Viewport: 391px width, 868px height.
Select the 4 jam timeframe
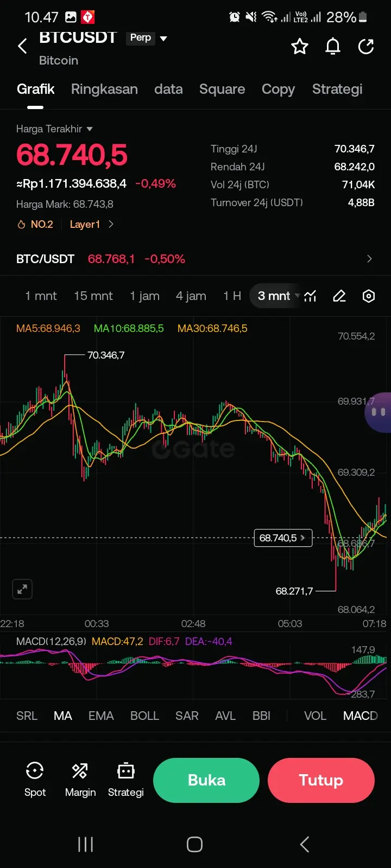coord(191,296)
